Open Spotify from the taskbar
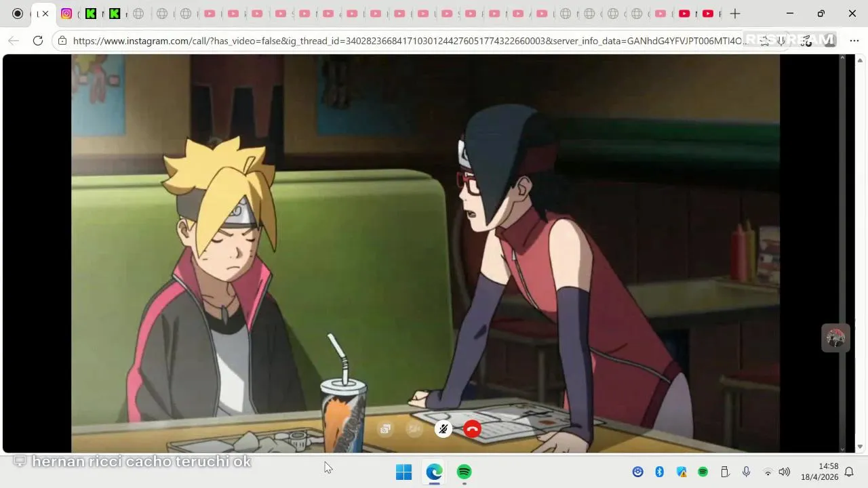This screenshot has width=868, height=488. (464, 472)
